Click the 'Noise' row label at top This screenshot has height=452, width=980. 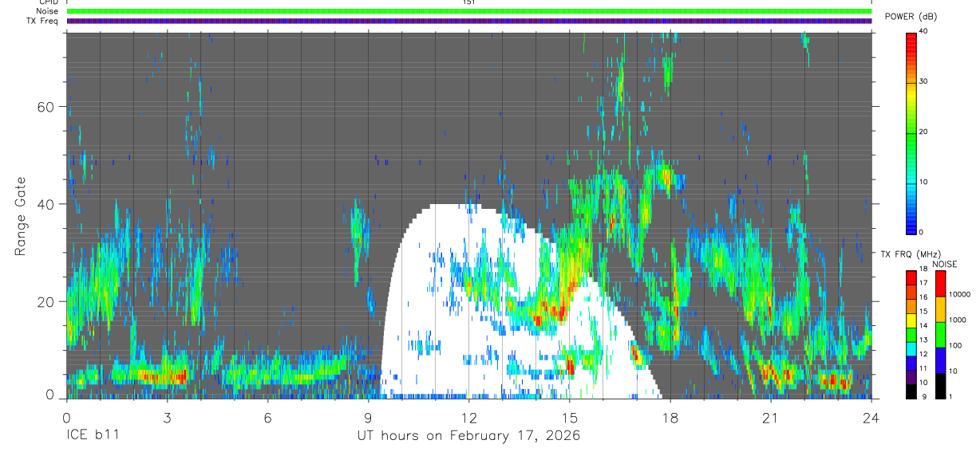(46, 11)
